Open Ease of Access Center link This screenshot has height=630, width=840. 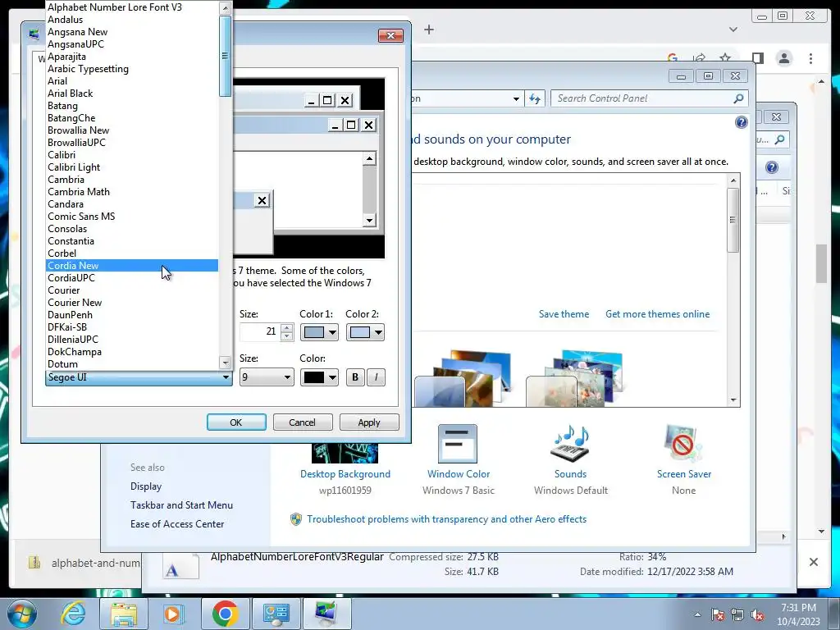(x=177, y=524)
